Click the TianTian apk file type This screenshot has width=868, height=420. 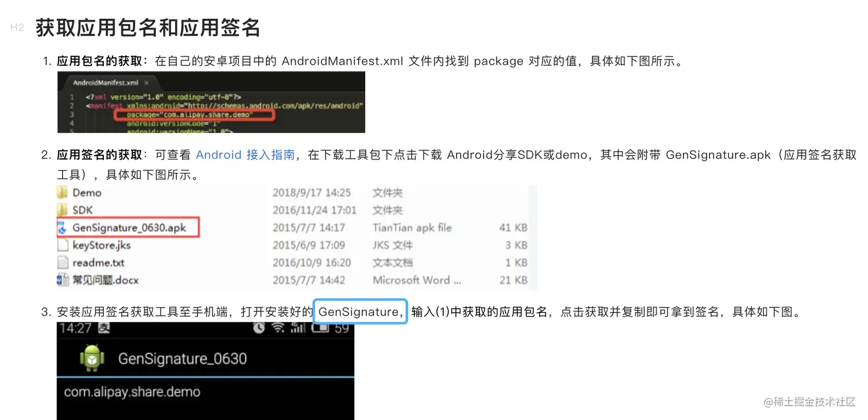point(412,228)
